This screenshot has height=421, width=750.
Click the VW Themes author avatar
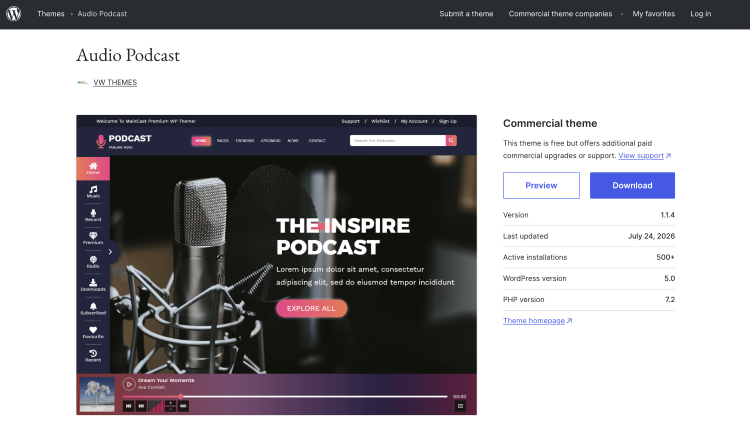82,82
